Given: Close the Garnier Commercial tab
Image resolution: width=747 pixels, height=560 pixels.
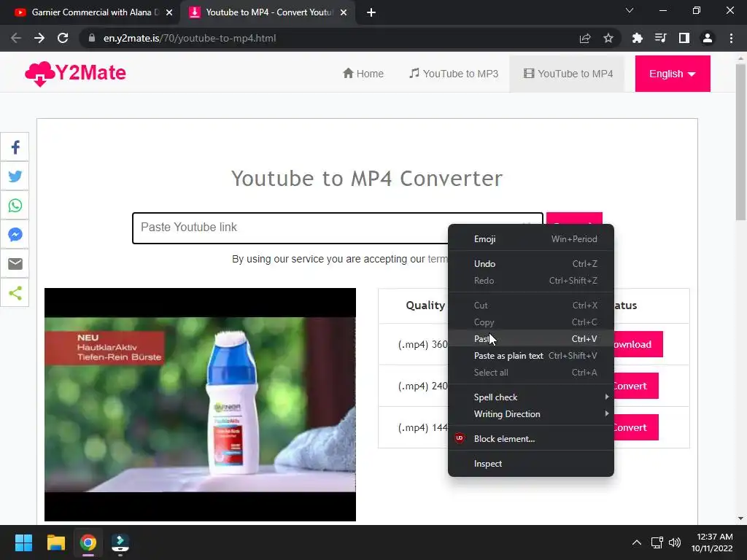Looking at the screenshot, I should [x=169, y=12].
